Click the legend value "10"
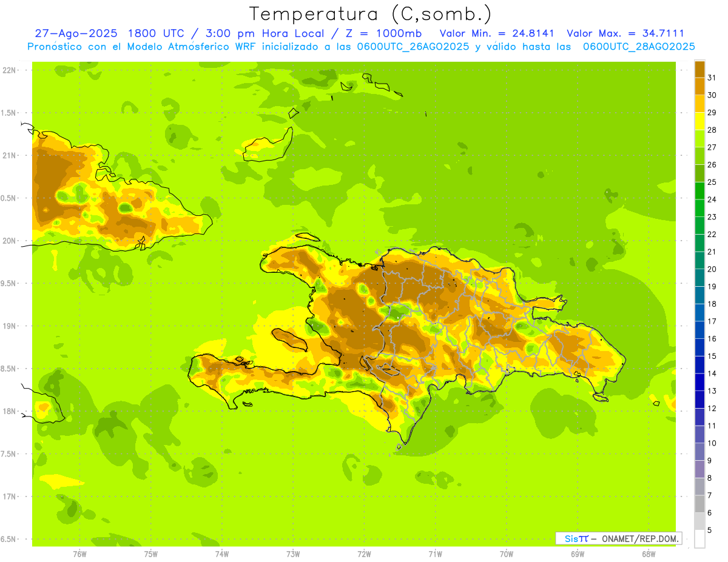 [x=712, y=443]
